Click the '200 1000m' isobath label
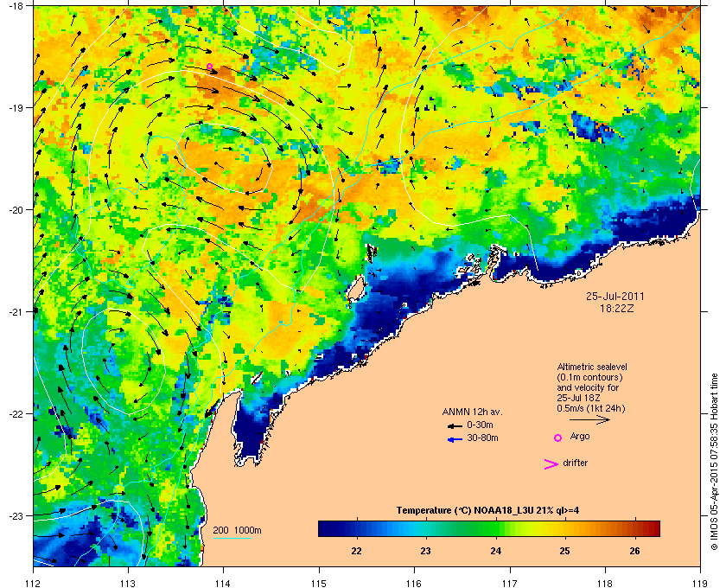Viewport: 726px width, 588px height. [237, 531]
